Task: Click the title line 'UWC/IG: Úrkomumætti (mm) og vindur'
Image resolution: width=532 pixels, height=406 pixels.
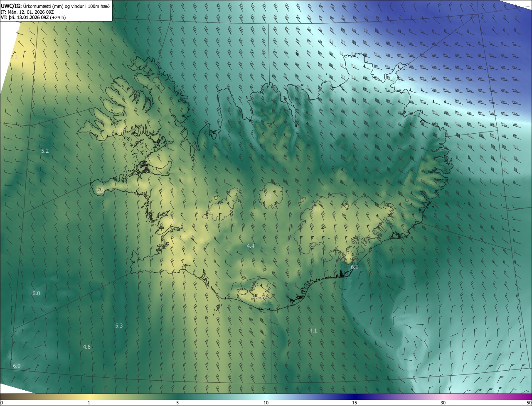Action: point(55,6)
